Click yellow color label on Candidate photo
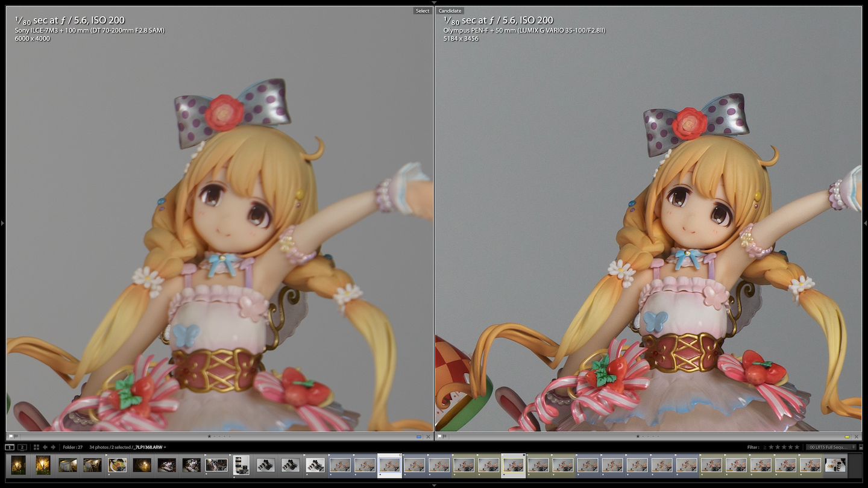 pos(847,436)
